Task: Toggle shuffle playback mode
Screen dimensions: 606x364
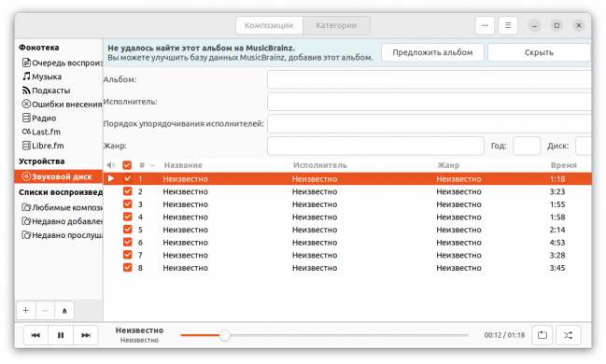Action: [568, 335]
